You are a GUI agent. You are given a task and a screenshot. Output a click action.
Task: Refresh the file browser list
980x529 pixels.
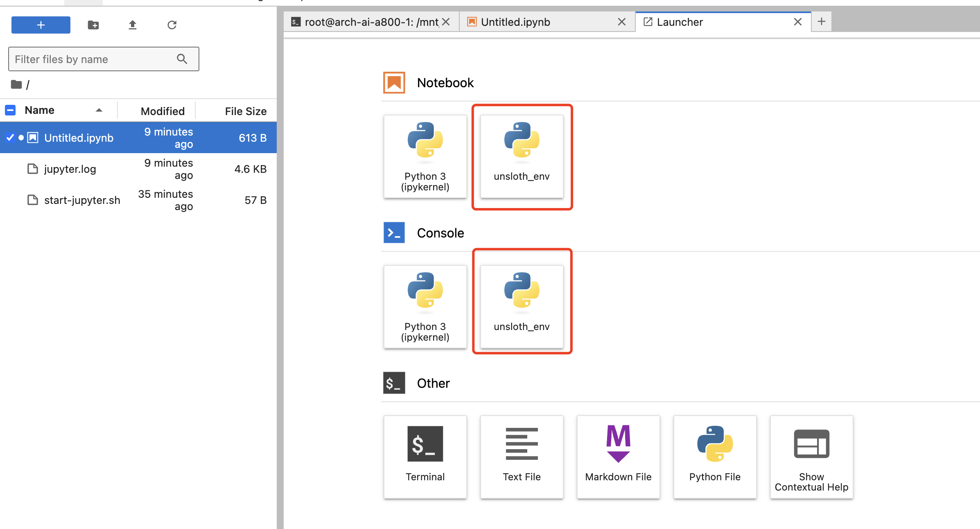point(172,25)
